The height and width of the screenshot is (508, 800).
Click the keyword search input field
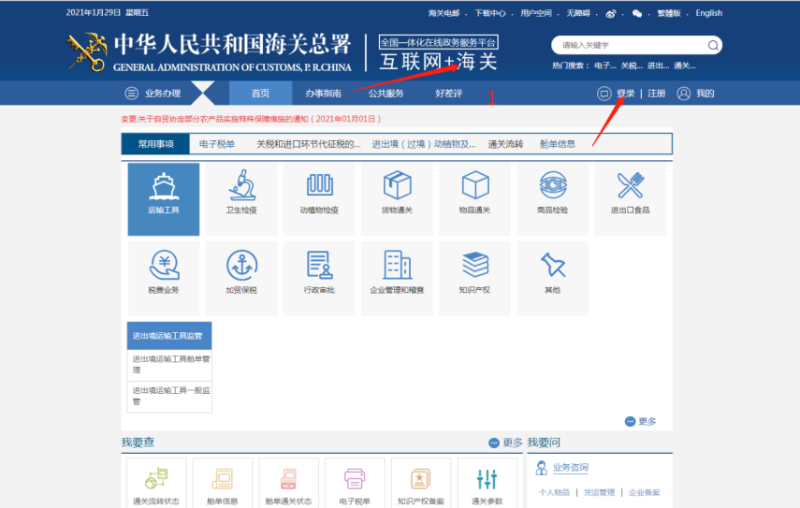(628, 45)
